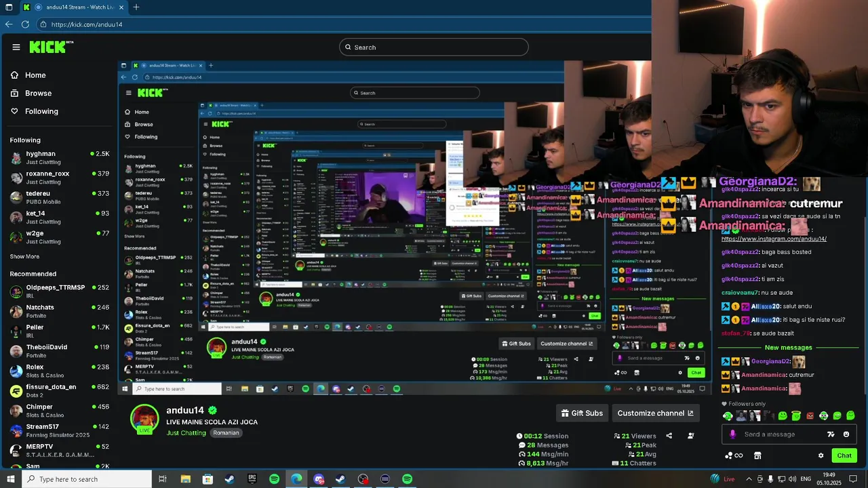Open the channel shop icon below chat
This screenshot has width=868, height=488.
(757, 455)
